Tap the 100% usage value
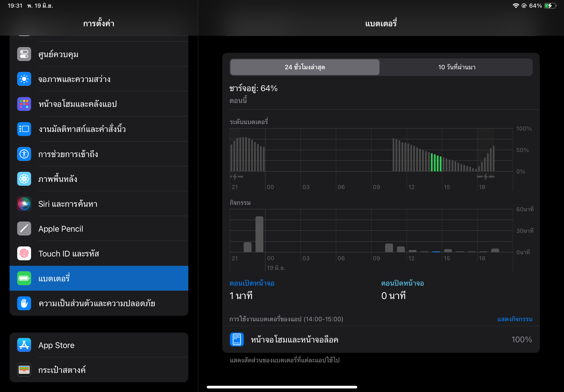The height and width of the screenshot is (392, 564). pyautogui.click(x=521, y=339)
